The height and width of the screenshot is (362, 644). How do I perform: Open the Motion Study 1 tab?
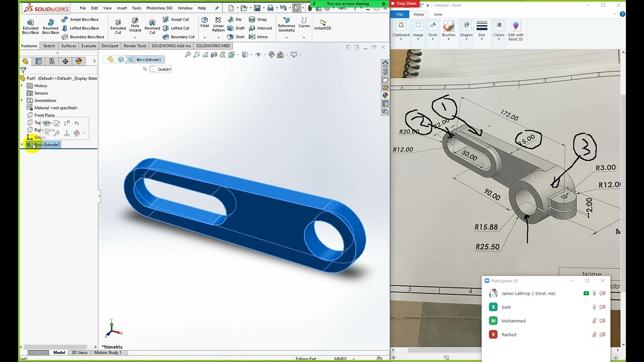(108, 352)
